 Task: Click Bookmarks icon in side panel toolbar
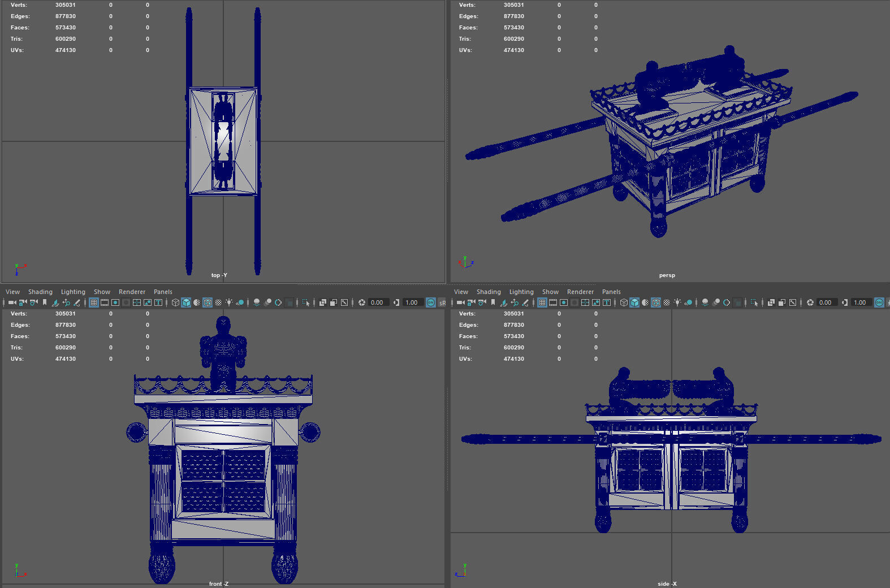(x=493, y=302)
